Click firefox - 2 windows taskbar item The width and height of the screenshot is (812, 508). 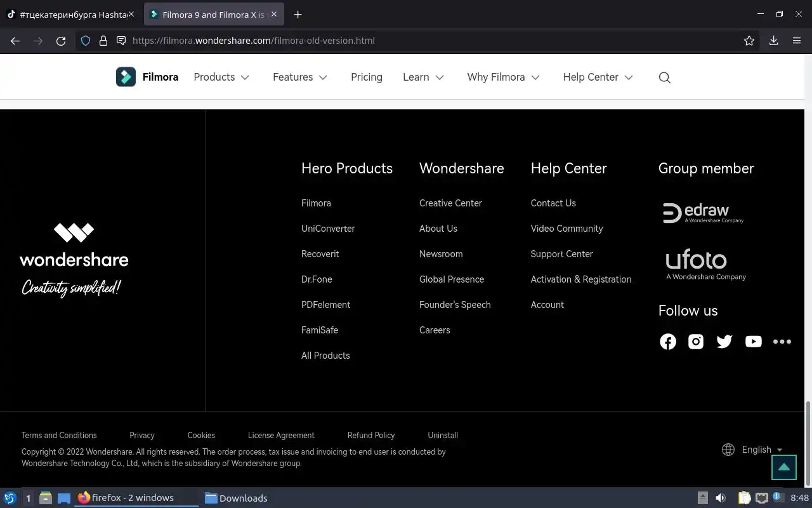point(137,498)
